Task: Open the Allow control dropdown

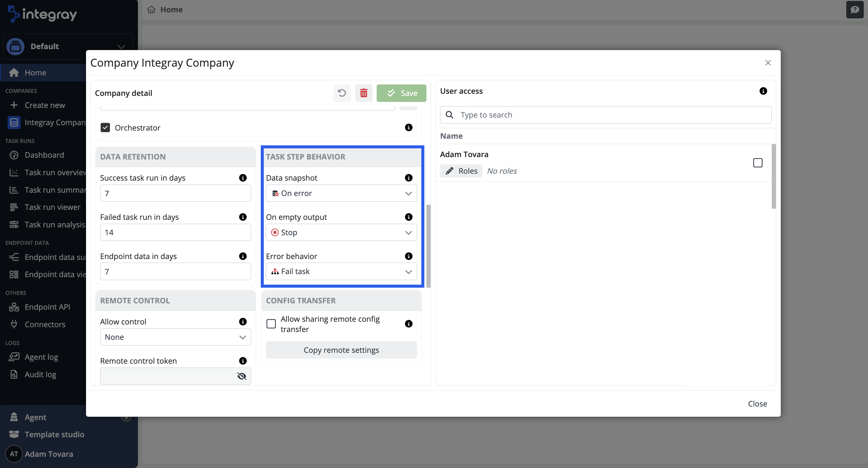Action: [175, 337]
